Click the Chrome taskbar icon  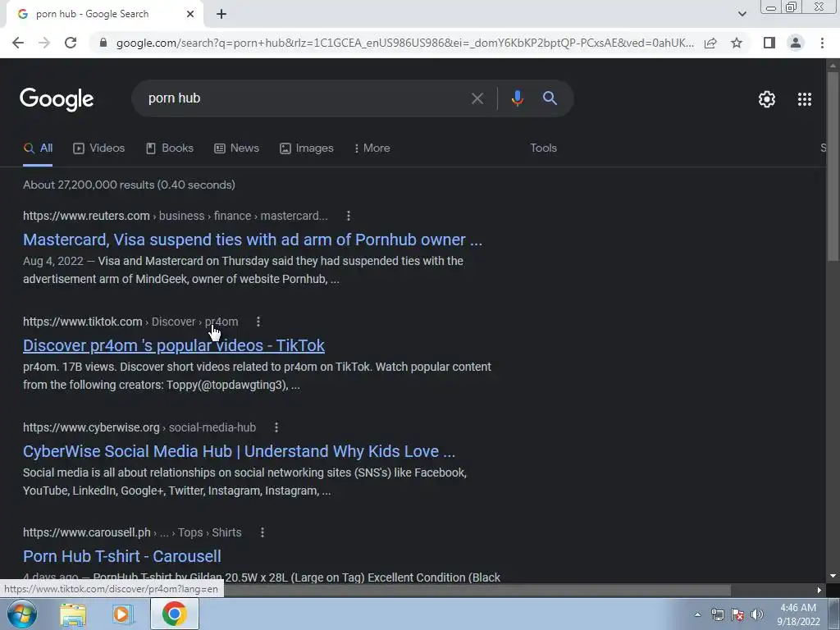(x=175, y=614)
